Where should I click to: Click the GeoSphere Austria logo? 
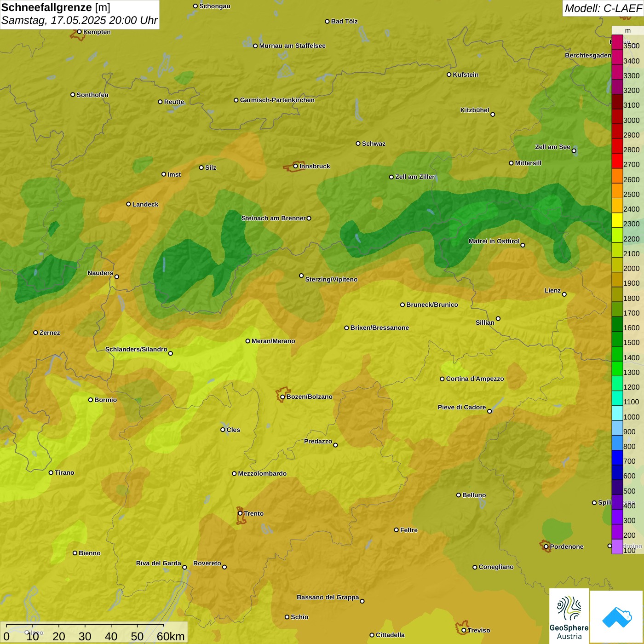tap(569, 616)
